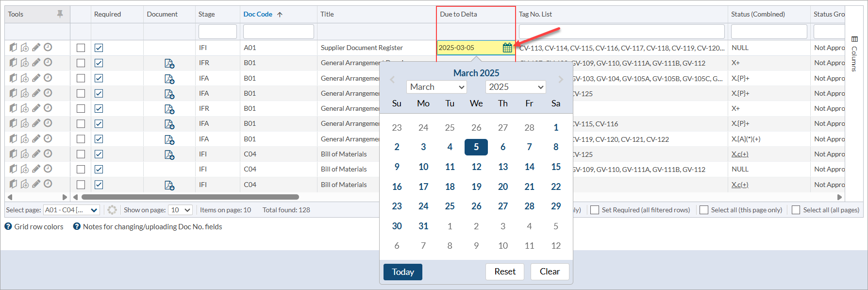Tick selection checkbox in the CV-115, CV-116 row
This screenshot has height=290, width=868.
(x=81, y=123)
